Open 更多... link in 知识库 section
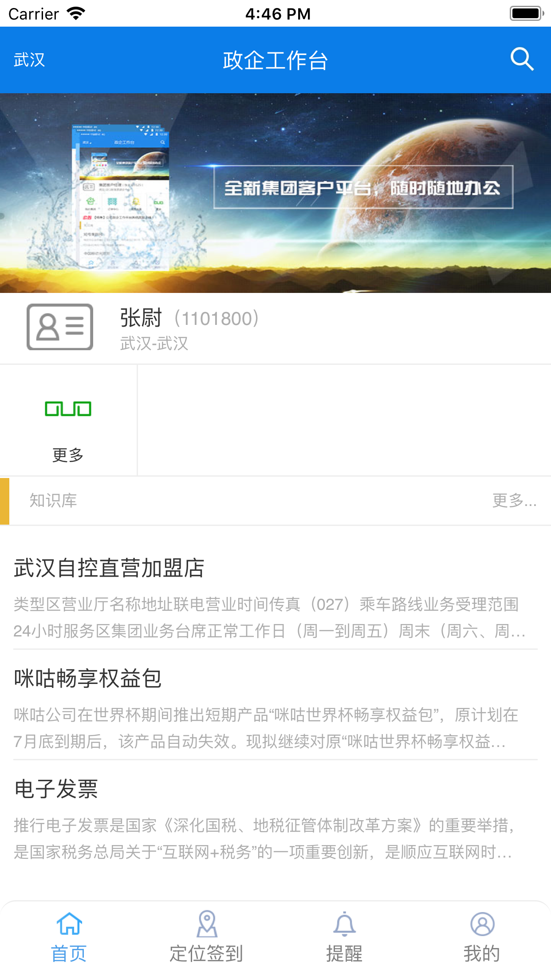 pyautogui.click(x=515, y=501)
